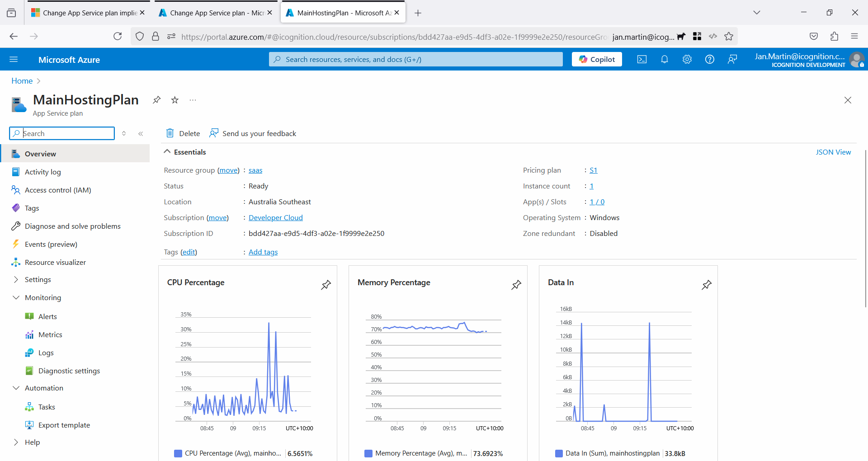Click Send us your feedback

click(x=253, y=133)
